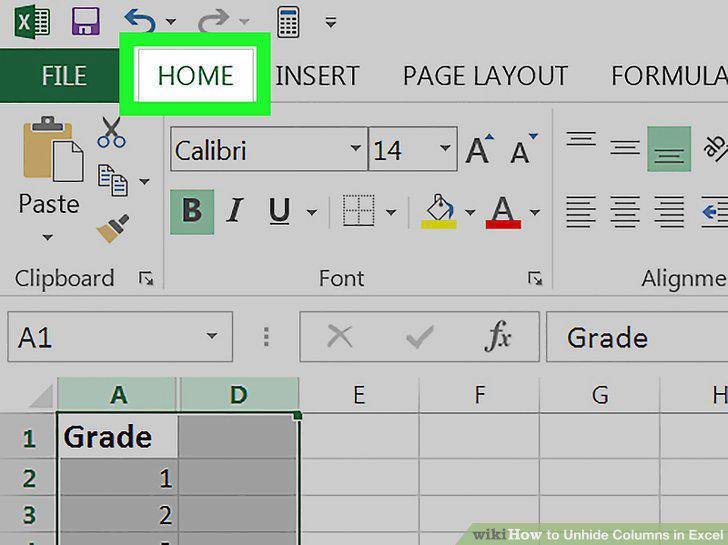Customize the Quick Access Toolbar dropdown
This screenshot has width=728, height=545.
[331, 22]
